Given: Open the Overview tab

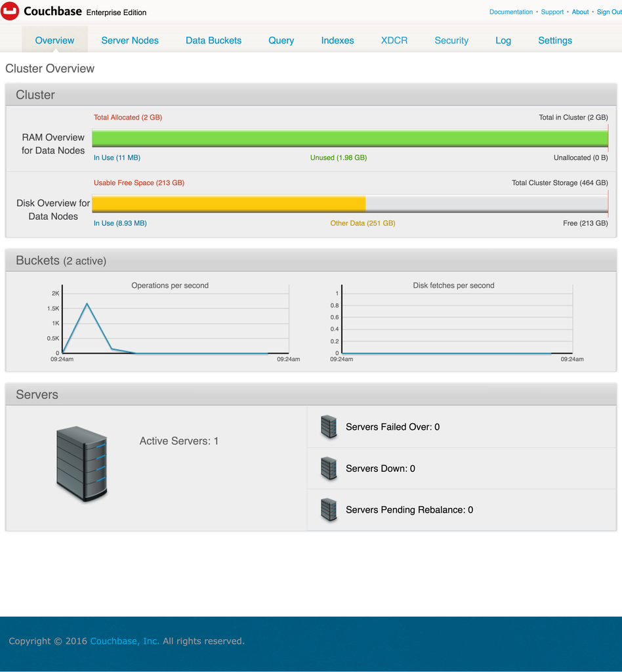Looking at the screenshot, I should (55, 40).
